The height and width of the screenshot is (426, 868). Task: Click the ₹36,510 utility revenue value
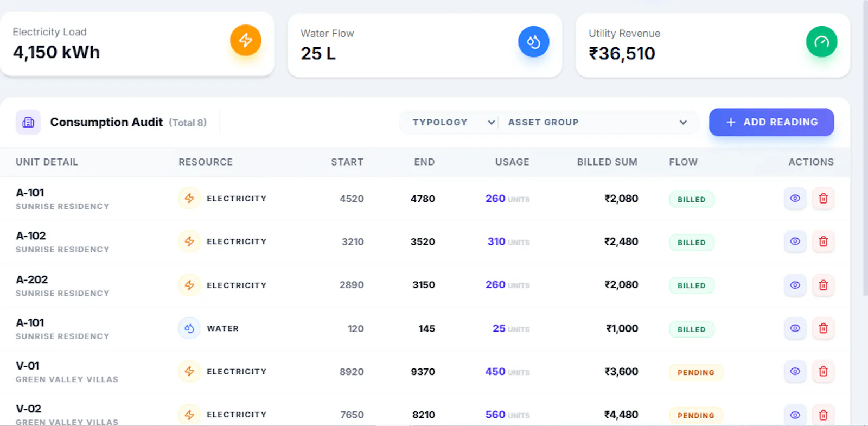coord(622,54)
